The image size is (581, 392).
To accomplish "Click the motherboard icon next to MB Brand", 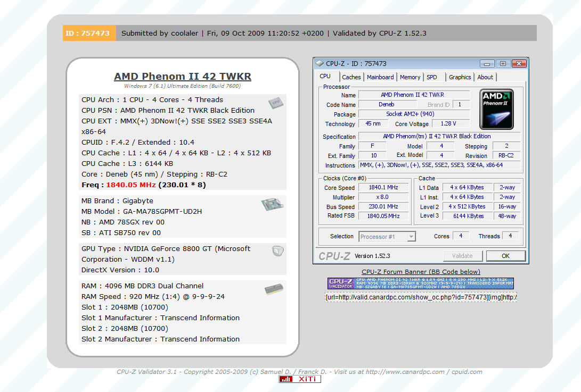I will point(272,204).
